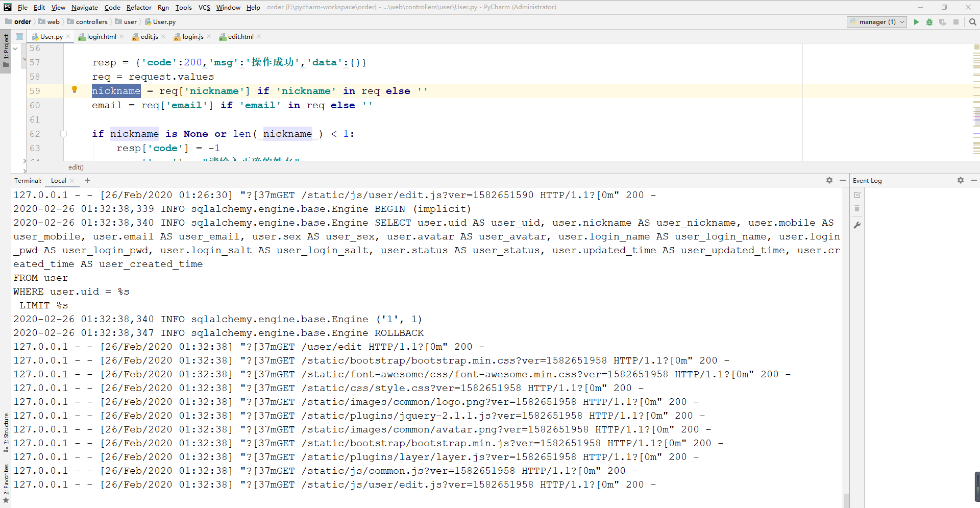
Task: Click the editor error stripe scrollbar
Action: tap(976, 102)
